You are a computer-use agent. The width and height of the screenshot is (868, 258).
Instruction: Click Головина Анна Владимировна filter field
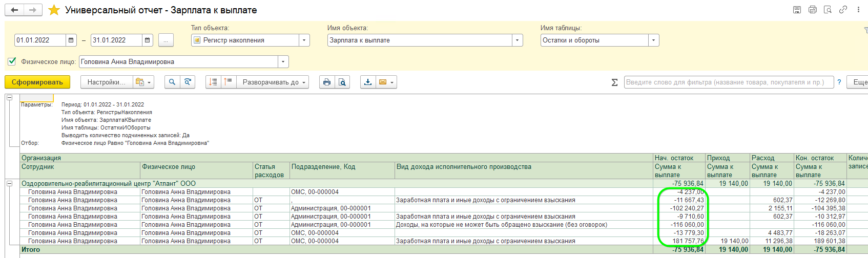point(178,61)
